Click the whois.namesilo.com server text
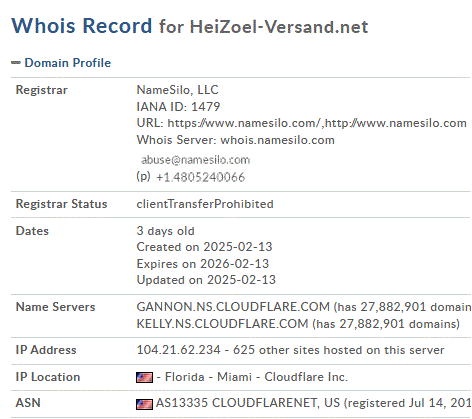472x419 pixels. [x=278, y=140]
